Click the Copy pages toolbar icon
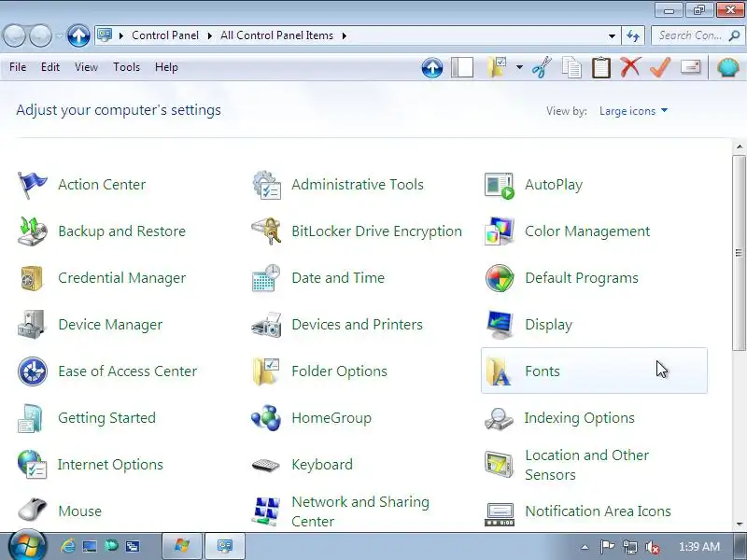Image resolution: width=747 pixels, height=560 pixels. 571,67
